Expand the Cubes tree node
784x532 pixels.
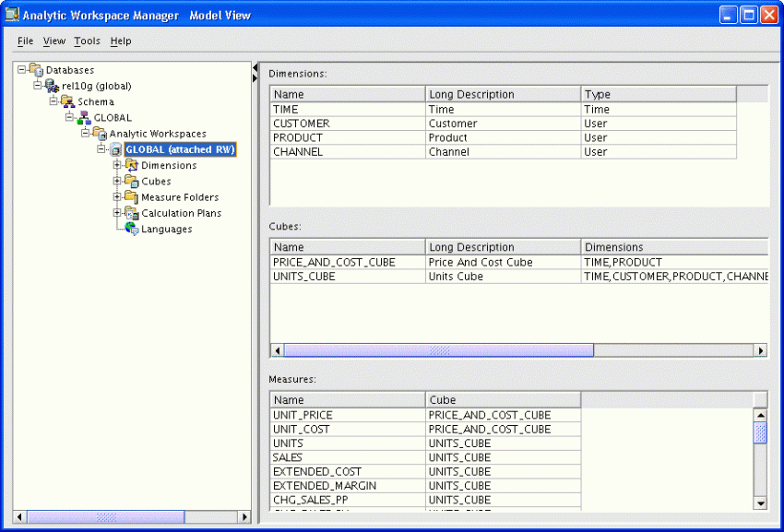[x=117, y=181]
